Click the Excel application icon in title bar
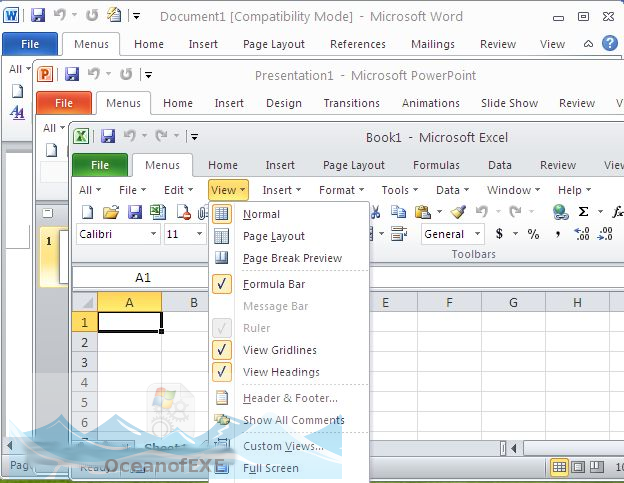Viewport: 624px width, 483px height. tap(81, 136)
